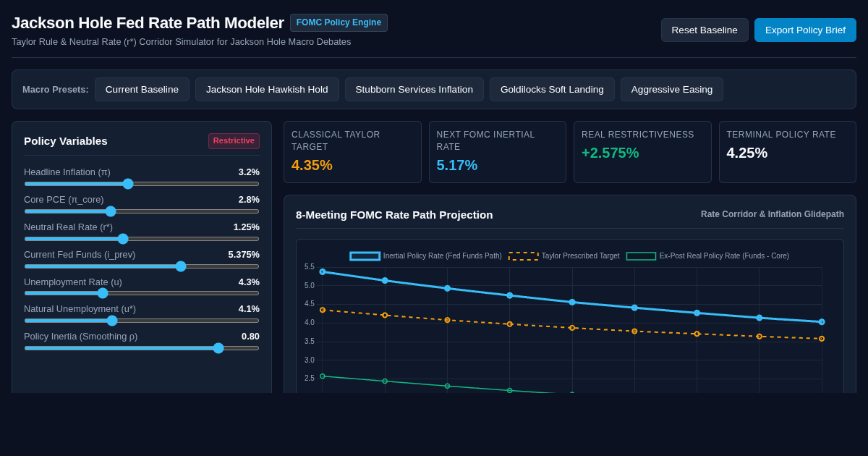Click the Macro Presets label
This screenshot has width=868, height=456.
56,90
